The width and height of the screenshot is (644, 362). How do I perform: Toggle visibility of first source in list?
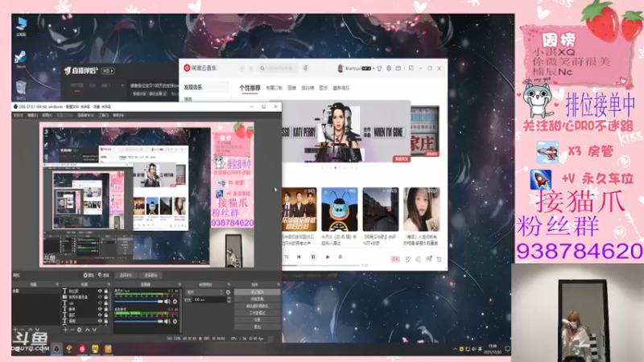click(x=100, y=291)
